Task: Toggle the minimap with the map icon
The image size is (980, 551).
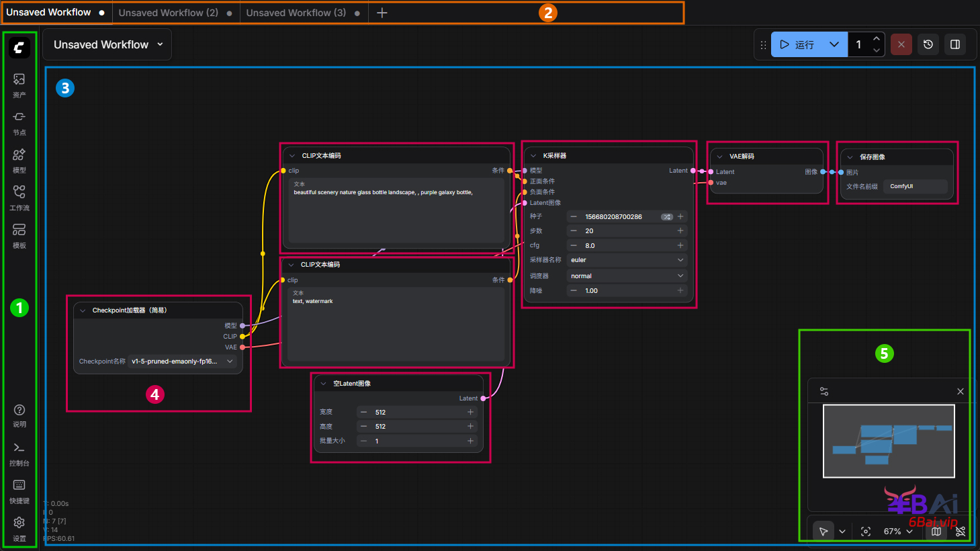Action: point(936,532)
